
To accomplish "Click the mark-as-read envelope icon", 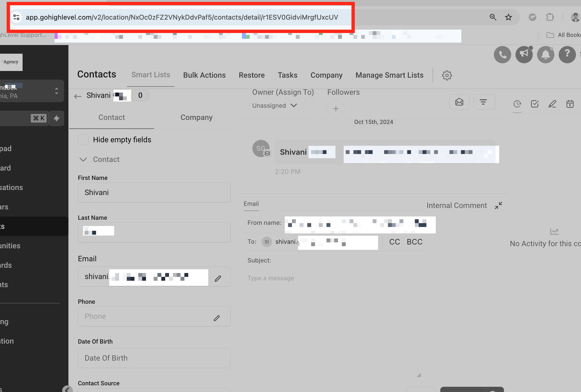I will click(459, 102).
